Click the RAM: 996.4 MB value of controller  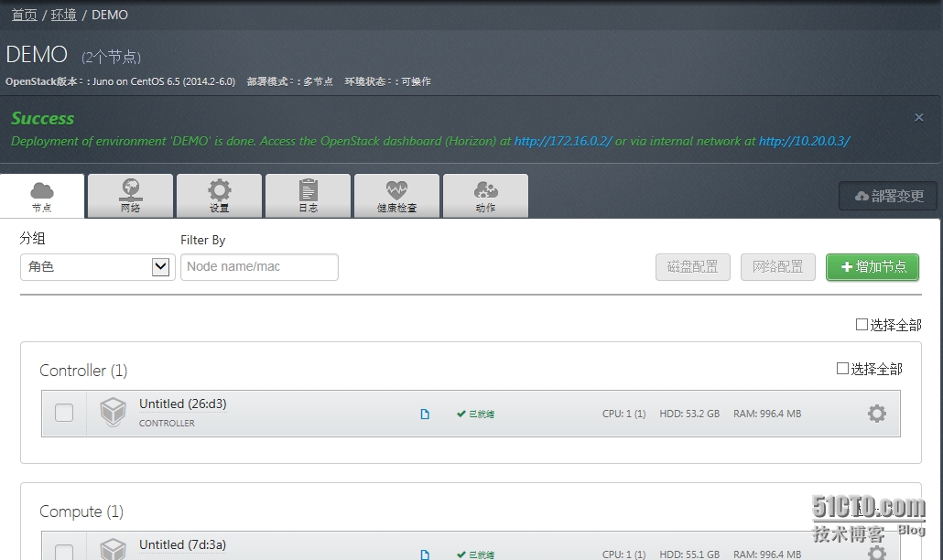tap(767, 414)
